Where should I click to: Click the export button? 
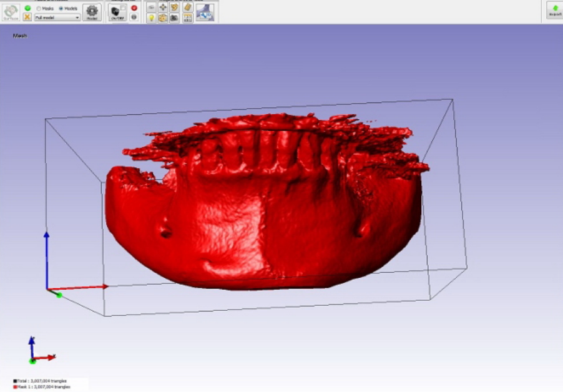[x=555, y=10]
